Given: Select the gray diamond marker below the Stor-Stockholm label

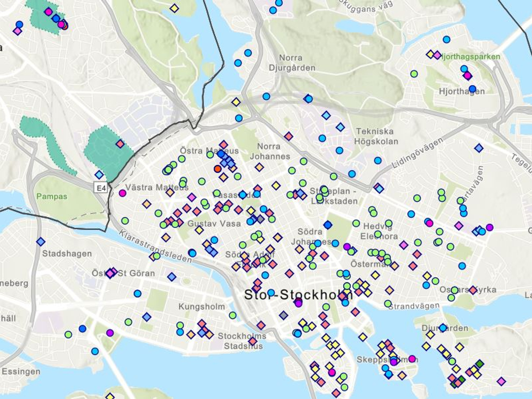Looking at the screenshot, I should 284,315.
